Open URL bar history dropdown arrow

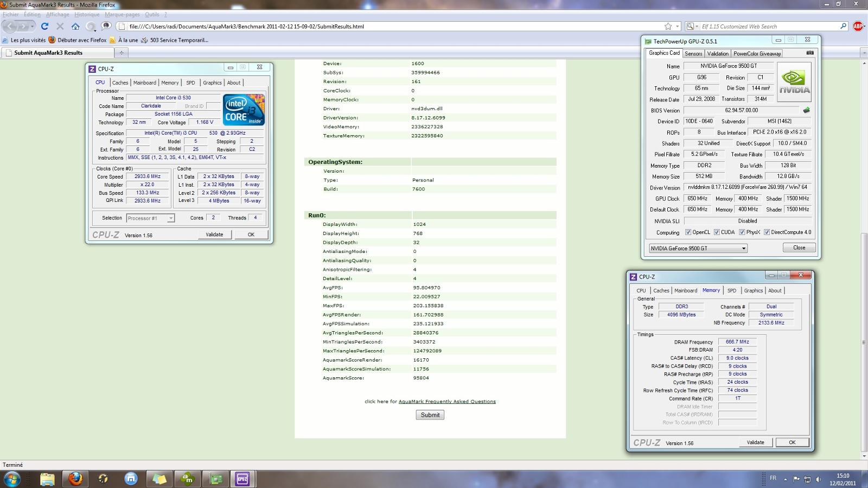pyautogui.click(x=677, y=26)
